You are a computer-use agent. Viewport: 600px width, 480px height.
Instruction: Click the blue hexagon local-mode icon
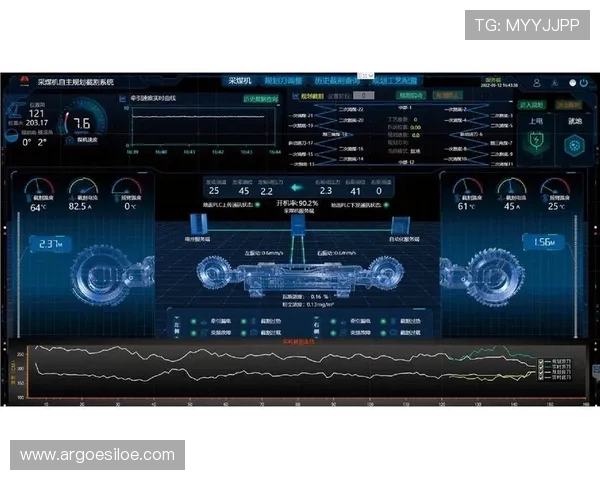tap(575, 143)
